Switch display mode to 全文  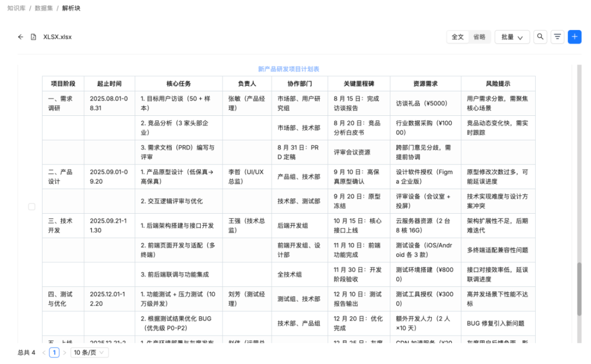458,37
